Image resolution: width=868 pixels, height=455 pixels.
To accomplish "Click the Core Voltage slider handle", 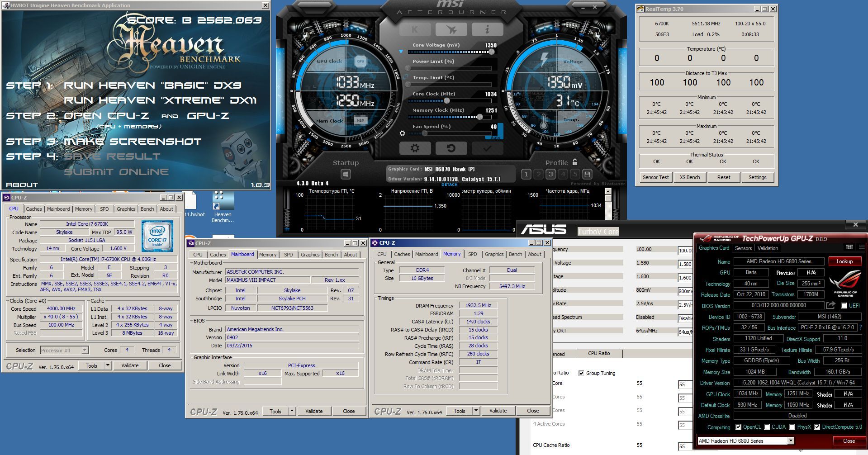I will tap(492, 52).
